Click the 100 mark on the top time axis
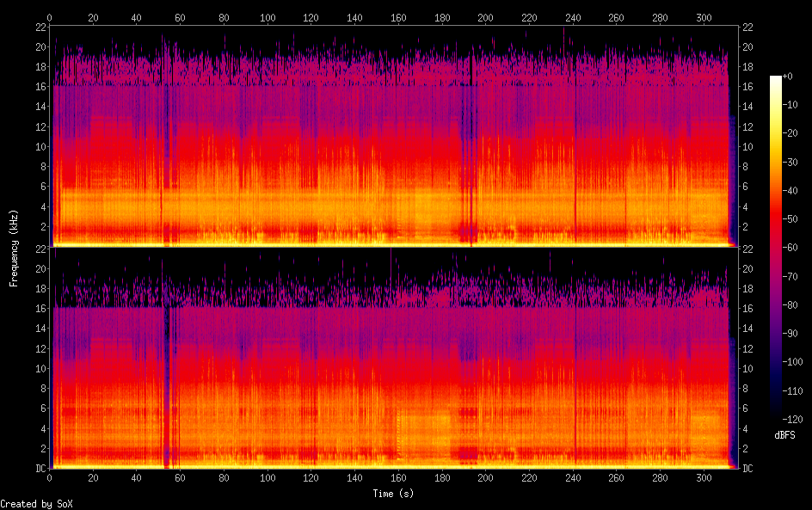 click(268, 16)
